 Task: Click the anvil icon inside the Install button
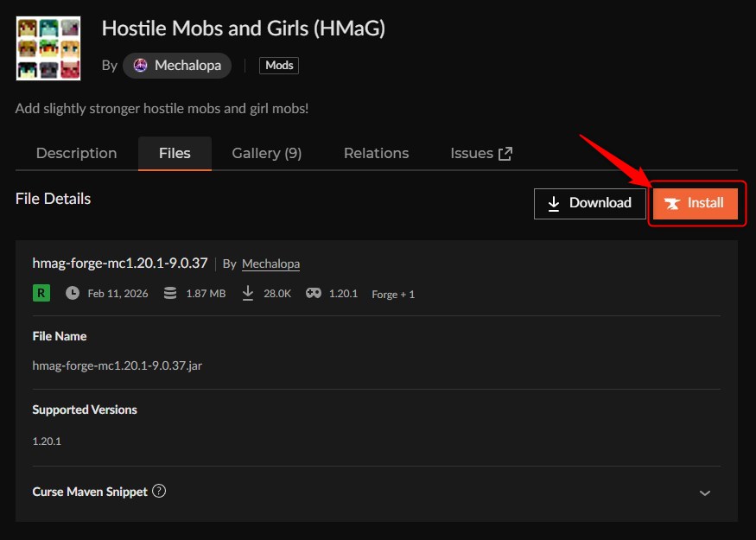pos(673,204)
